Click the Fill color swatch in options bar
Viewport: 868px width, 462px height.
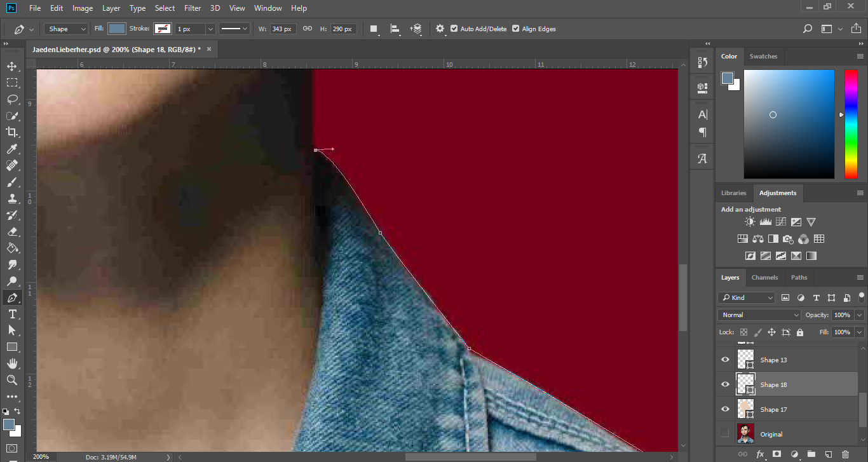click(117, 29)
